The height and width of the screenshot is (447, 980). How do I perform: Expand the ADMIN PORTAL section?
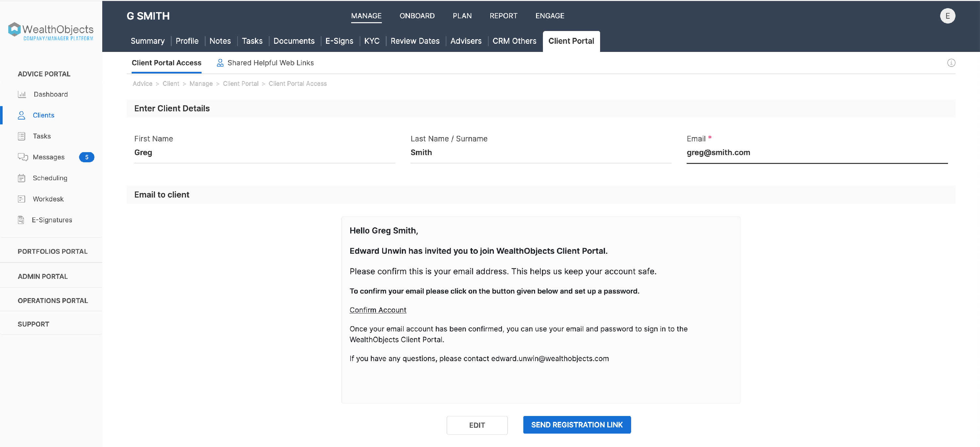[x=42, y=276]
